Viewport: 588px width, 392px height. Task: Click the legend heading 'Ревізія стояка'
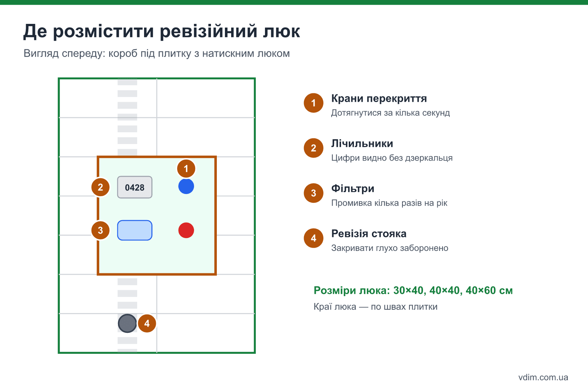coord(369,234)
